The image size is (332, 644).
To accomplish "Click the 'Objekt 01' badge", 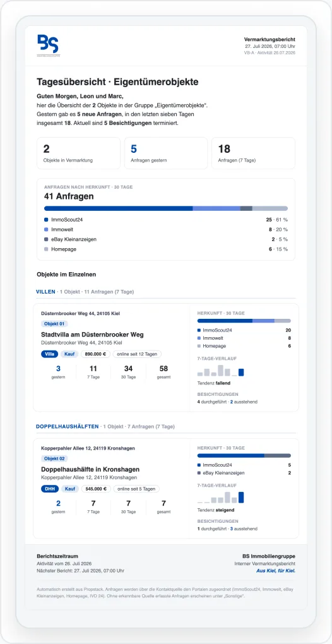I will pyautogui.click(x=54, y=324).
